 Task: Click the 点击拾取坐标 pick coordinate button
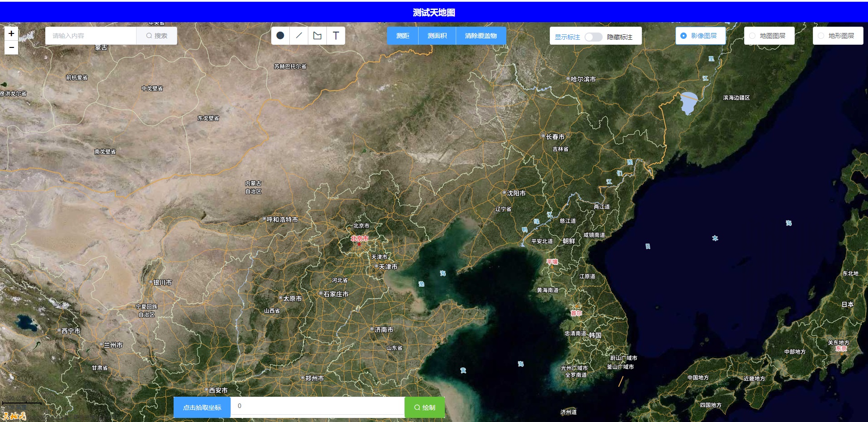[202, 408]
